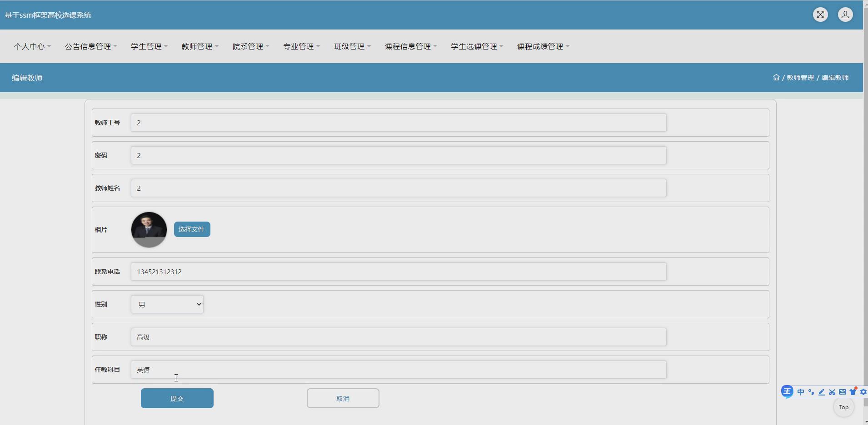Open the IME soft keyboard icon
This screenshot has width=868, height=425.
click(x=843, y=392)
